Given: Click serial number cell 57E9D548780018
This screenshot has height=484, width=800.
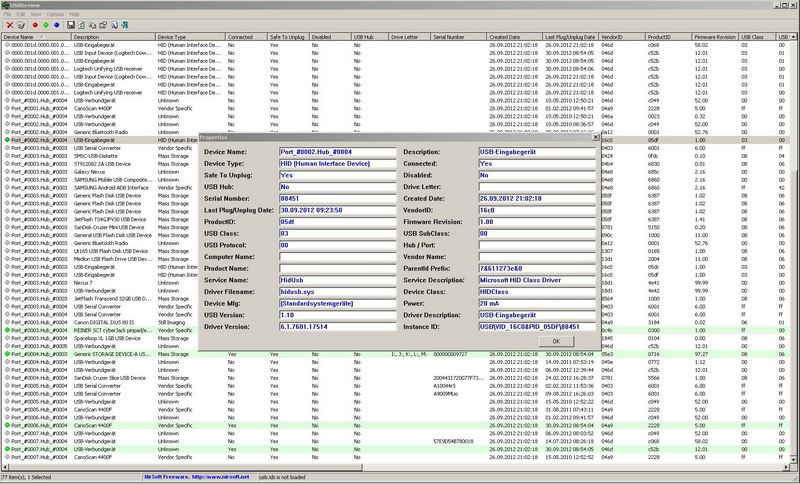Looking at the screenshot, I should 453,441.
